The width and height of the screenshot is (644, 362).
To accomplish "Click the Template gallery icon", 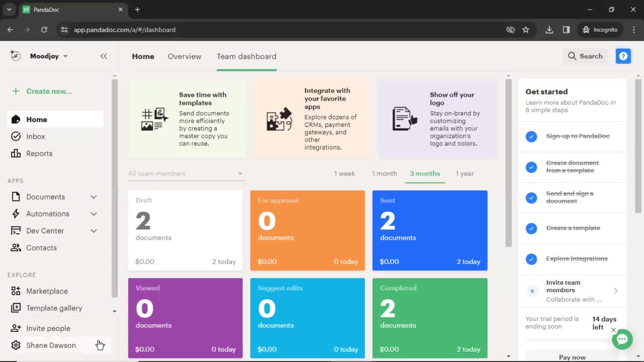I will pos(15,308).
